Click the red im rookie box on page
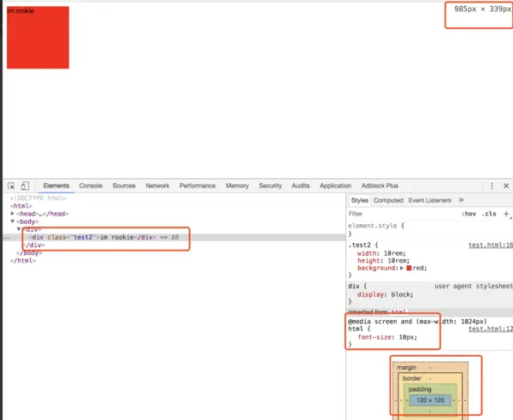This screenshot has height=420, width=513. point(38,38)
